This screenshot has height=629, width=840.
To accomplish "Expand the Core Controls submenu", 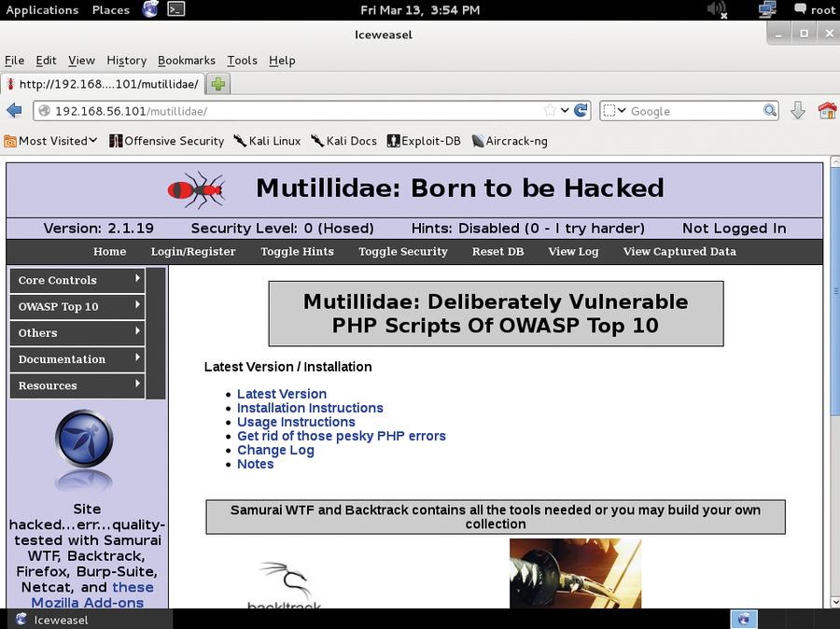I will click(77, 280).
